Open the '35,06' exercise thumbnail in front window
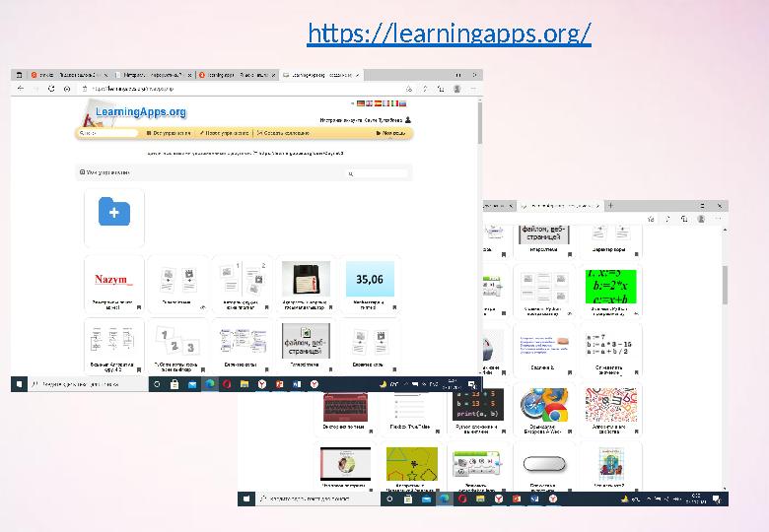 point(370,279)
